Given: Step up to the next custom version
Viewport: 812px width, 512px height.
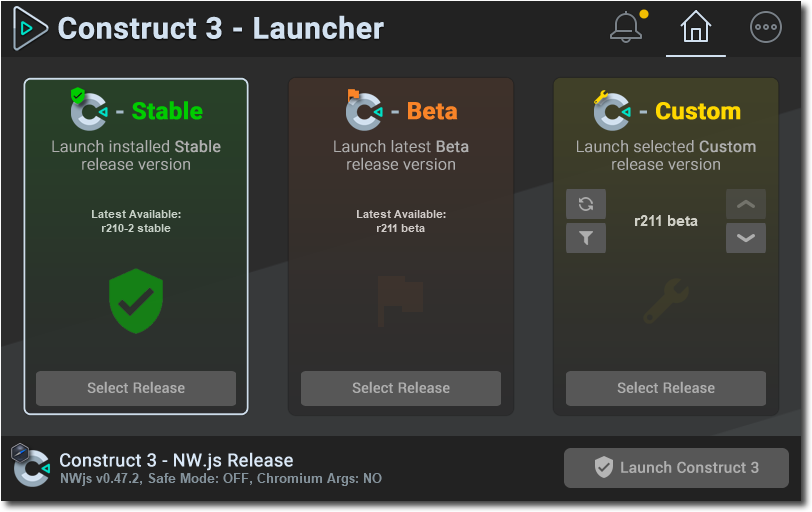Looking at the screenshot, I should click(746, 204).
